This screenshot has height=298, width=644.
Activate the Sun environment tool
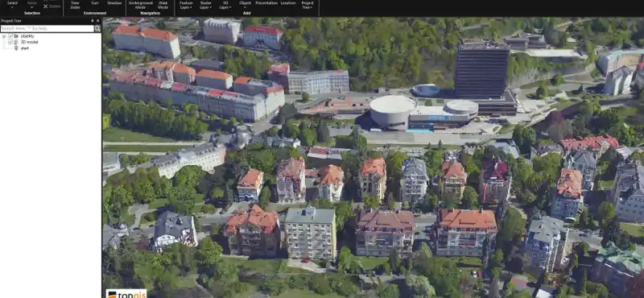pyautogui.click(x=95, y=3)
